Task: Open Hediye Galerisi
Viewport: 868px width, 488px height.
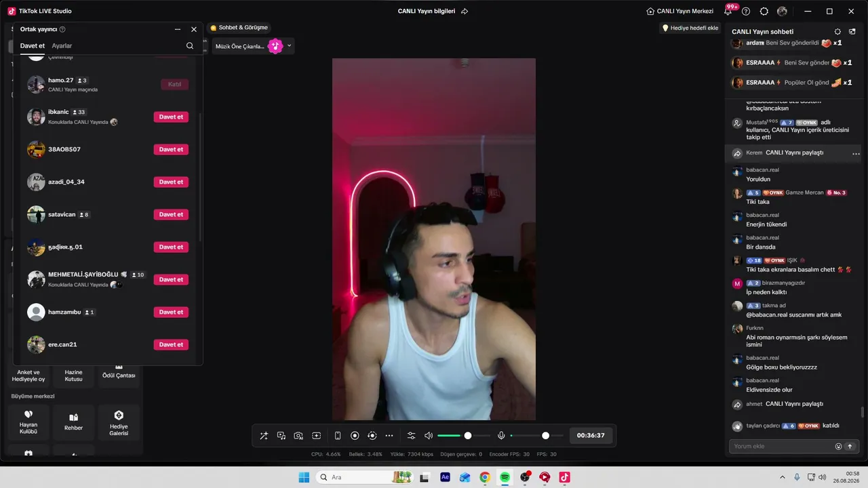Action: (x=119, y=422)
